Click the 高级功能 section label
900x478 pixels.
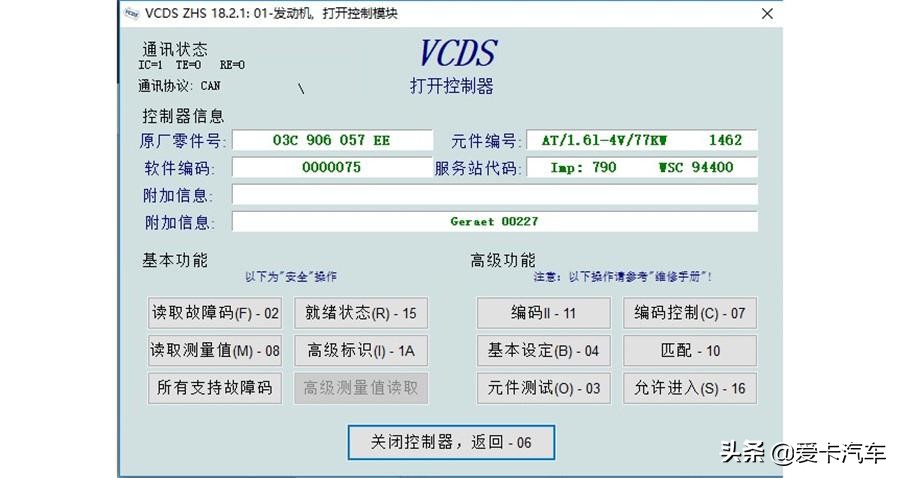click(503, 260)
